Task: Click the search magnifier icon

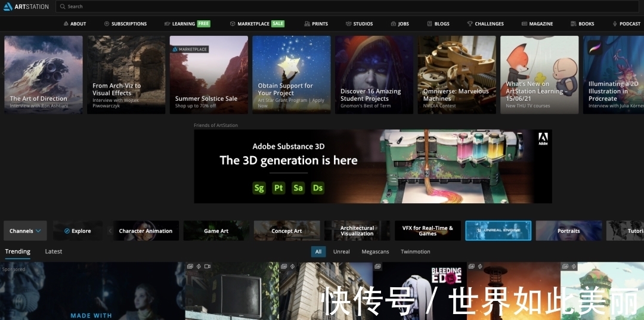Action: 63,7
